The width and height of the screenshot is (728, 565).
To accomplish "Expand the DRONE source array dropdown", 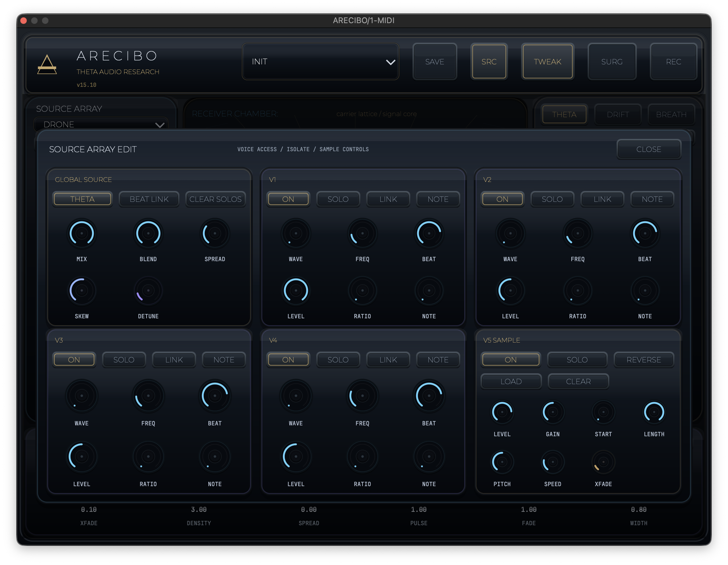I will (x=101, y=124).
